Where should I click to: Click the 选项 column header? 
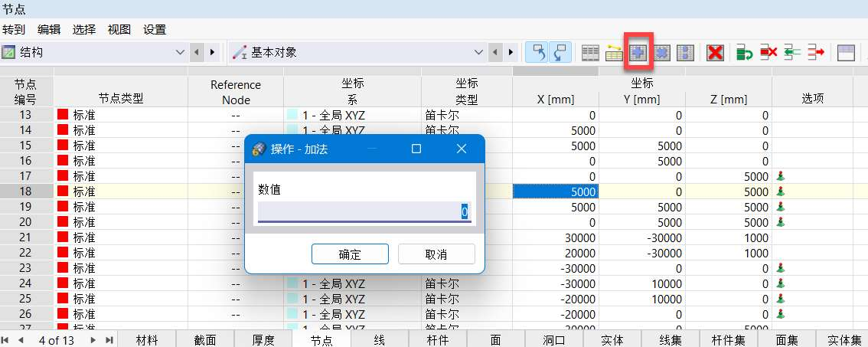[x=812, y=99]
